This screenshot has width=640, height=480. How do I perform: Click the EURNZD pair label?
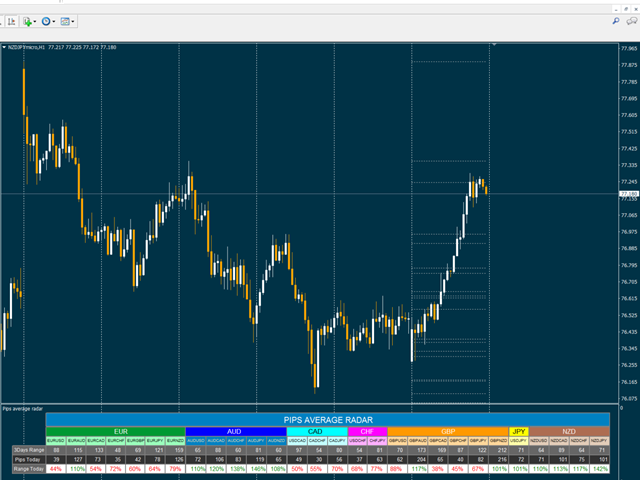[176, 441]
